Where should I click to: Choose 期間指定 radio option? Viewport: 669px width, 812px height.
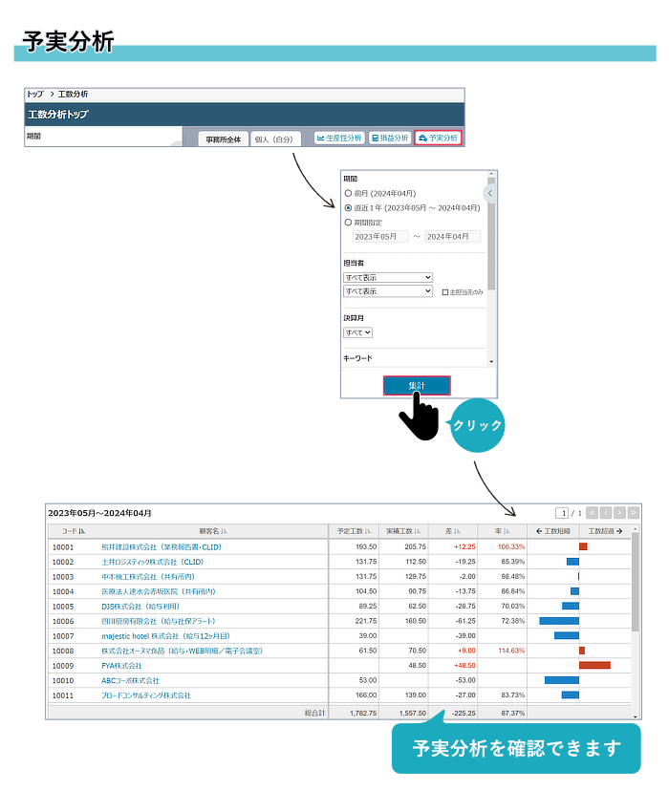pos(349,222)
